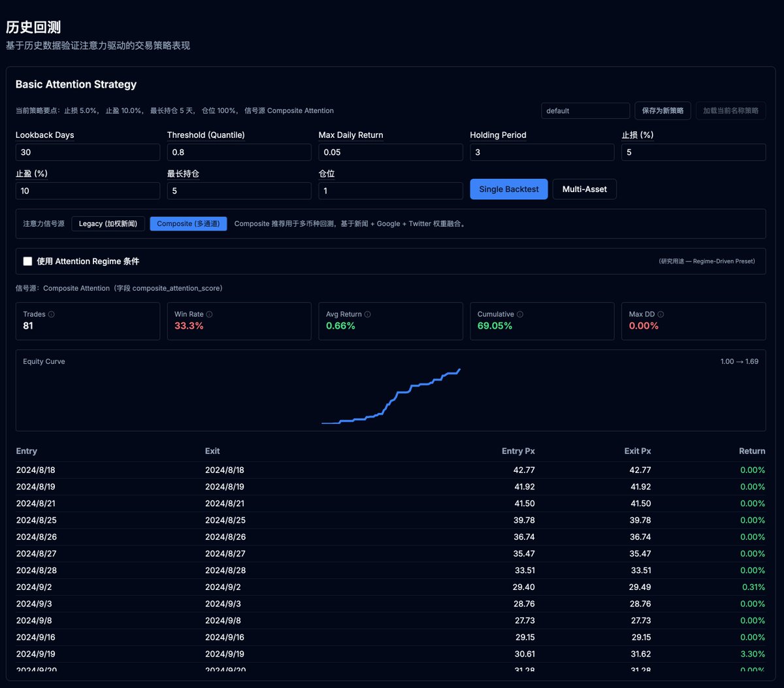Click the Holding Period input field
This screenshot has width=784, height=688.
point(542,152)
